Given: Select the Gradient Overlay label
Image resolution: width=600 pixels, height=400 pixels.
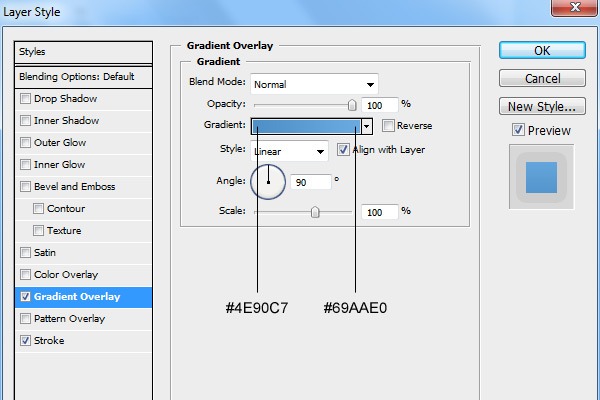Looking at the screenshot, I should tap(77, 297).
